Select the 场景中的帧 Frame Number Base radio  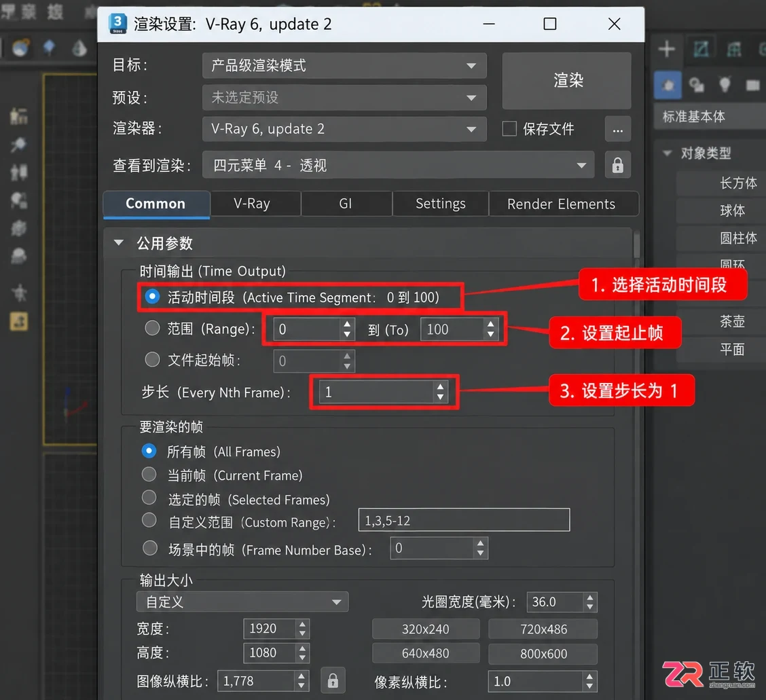click(149, 549)
